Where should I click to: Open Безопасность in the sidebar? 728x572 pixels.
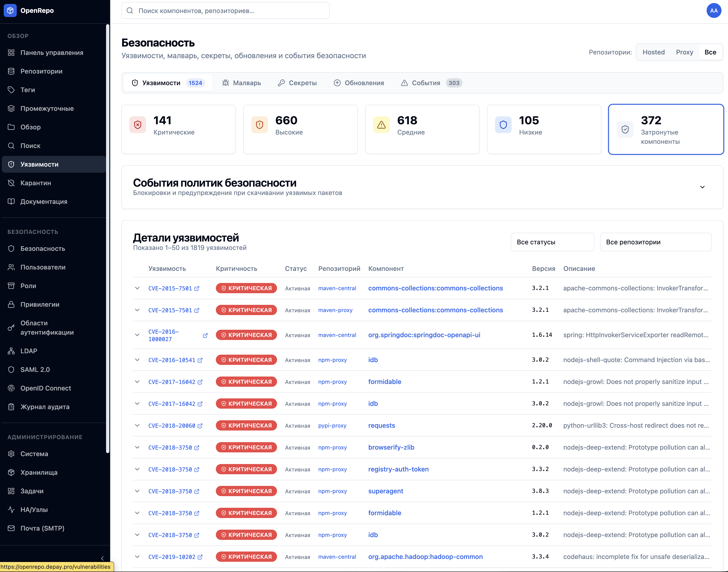click(x=53, y=249)
